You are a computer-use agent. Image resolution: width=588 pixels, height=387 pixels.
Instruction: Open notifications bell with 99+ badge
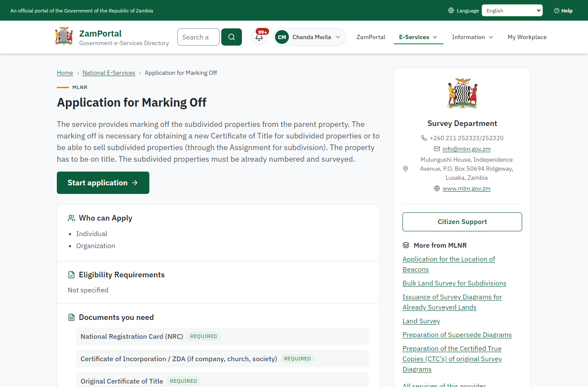260,37
